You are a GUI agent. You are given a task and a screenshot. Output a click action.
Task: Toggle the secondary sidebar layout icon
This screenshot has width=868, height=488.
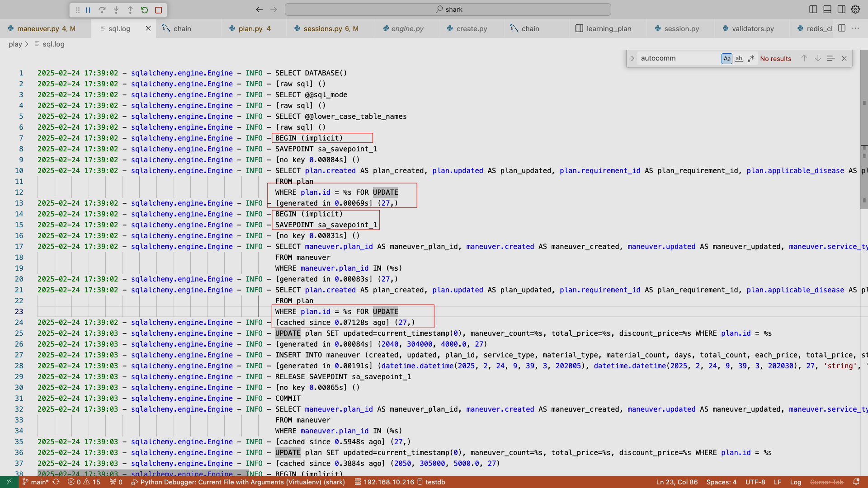(x=841, y=9)
